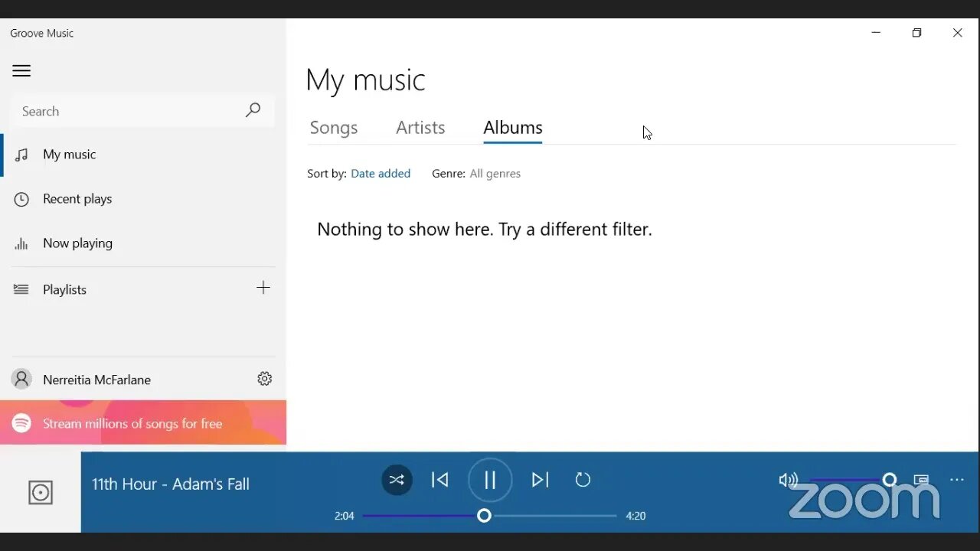The image size is (980, 551).
Task: Open the Genre All genres filter
Action: [495, 174]
